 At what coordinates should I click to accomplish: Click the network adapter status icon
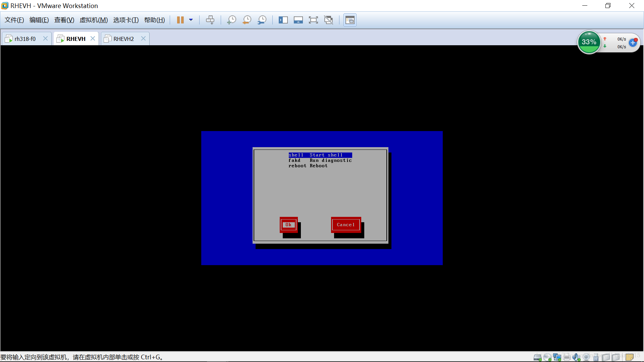pyautogui.click(x=557, y=357)
